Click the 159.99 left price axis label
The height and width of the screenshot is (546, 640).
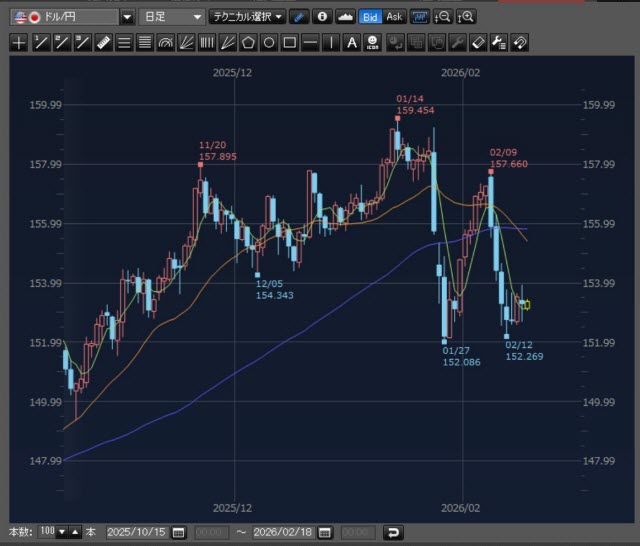pyautogui.click(x=45, y=105)
